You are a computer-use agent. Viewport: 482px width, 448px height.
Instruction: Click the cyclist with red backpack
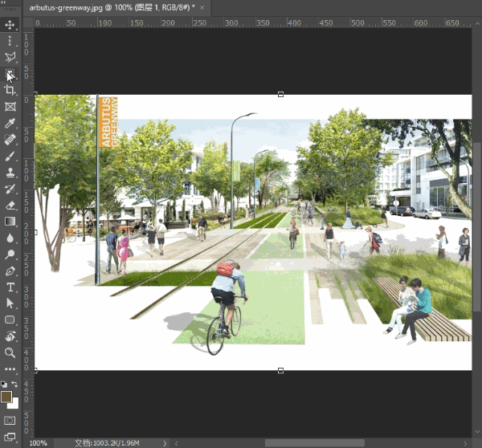pyautogui.click(x=227, y=307)
